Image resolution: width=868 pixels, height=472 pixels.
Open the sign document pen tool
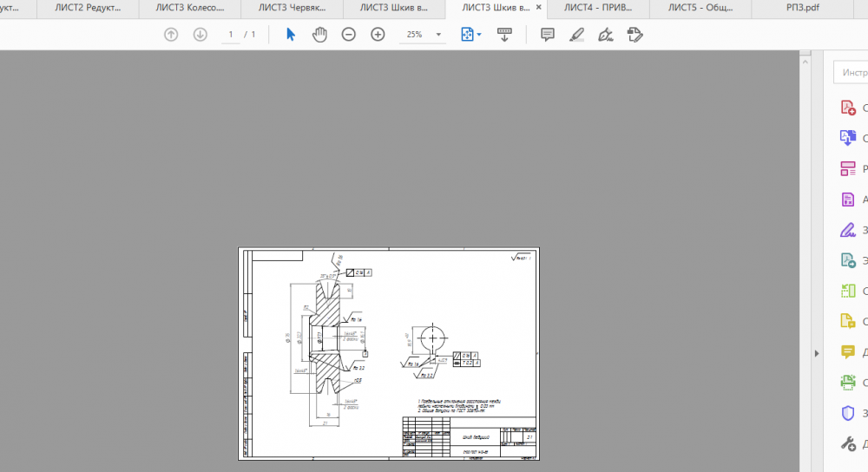(x=606, y=35)
